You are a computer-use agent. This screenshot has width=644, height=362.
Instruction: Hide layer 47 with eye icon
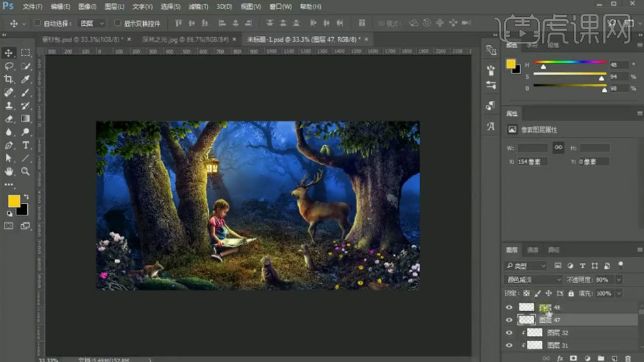click(509, 320)
